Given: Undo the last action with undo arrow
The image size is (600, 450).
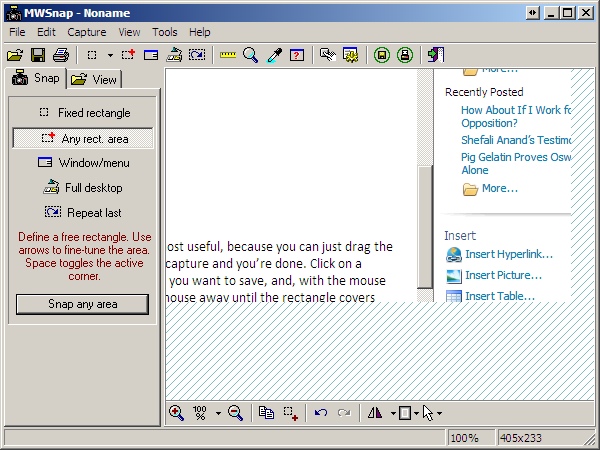Looking at the screenshot, I should [x=320, y=412].
